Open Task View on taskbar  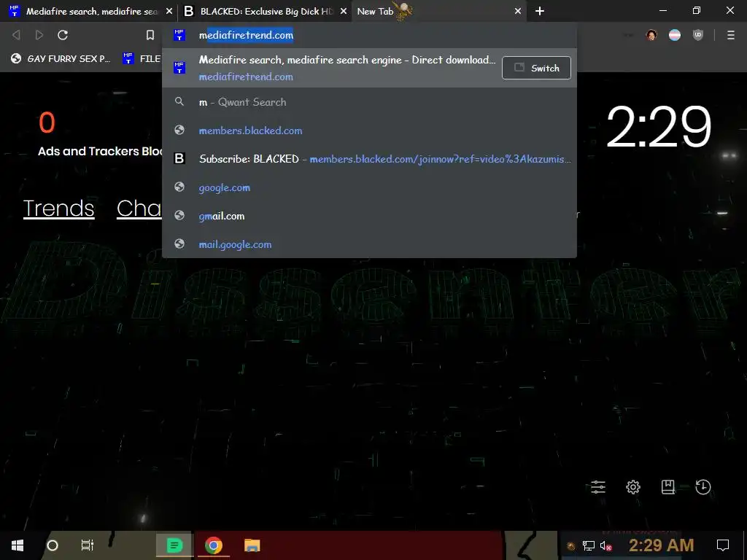[x=88, y=545]
